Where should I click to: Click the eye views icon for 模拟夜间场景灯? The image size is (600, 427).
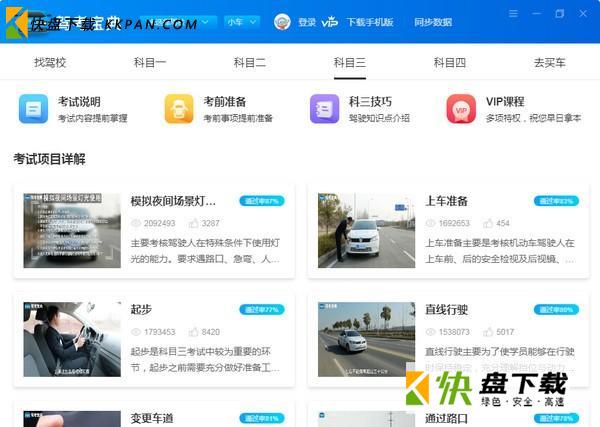136,223
